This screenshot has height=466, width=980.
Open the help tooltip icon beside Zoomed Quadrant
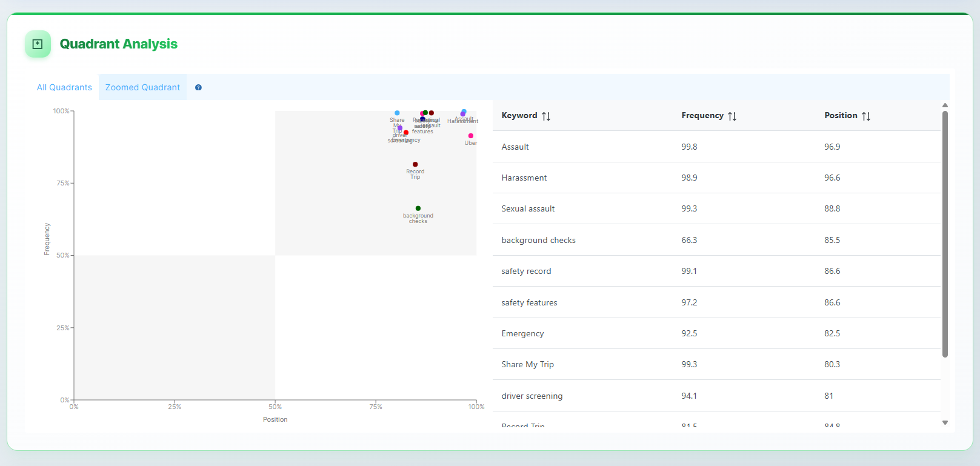point(198,88)
